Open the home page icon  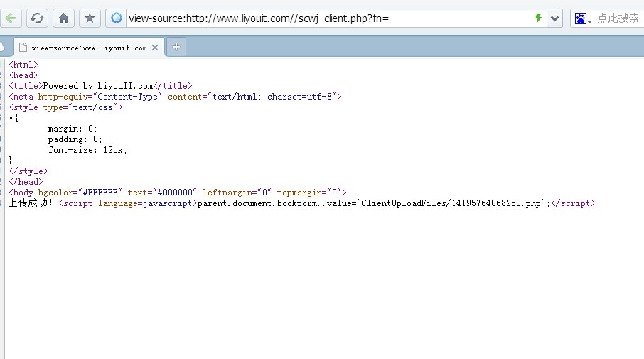[63, 18]
